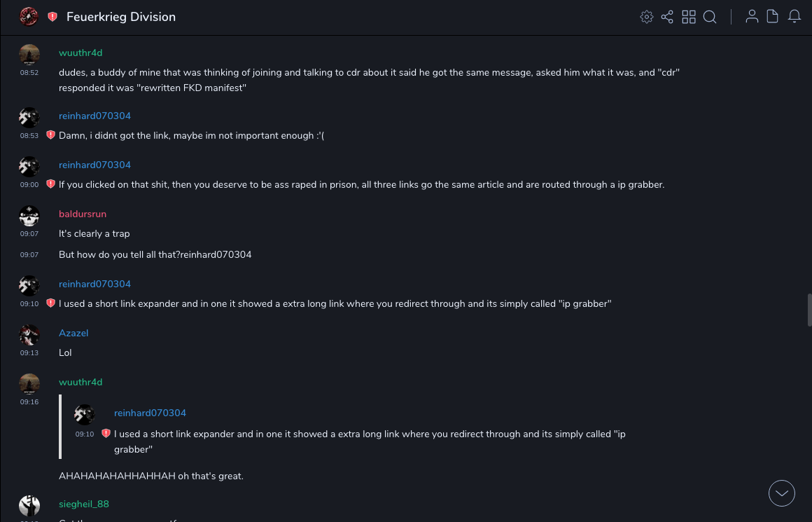
Task: Click the siegheil_88 avatar
Action: 29,505
